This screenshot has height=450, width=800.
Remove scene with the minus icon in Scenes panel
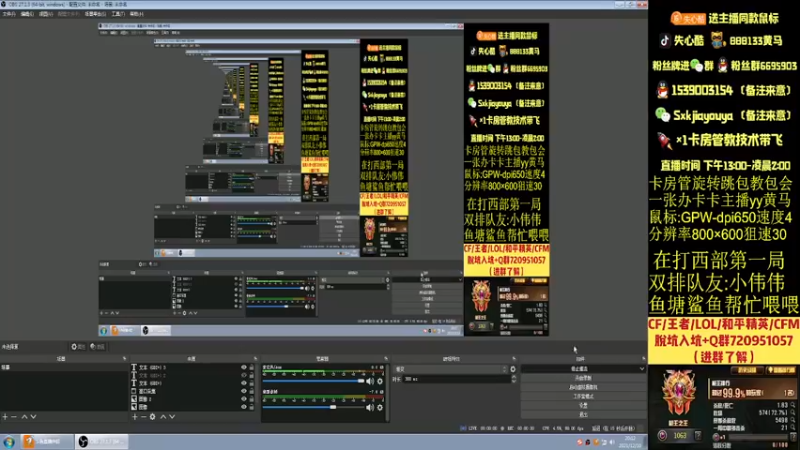tap(14, 417)
